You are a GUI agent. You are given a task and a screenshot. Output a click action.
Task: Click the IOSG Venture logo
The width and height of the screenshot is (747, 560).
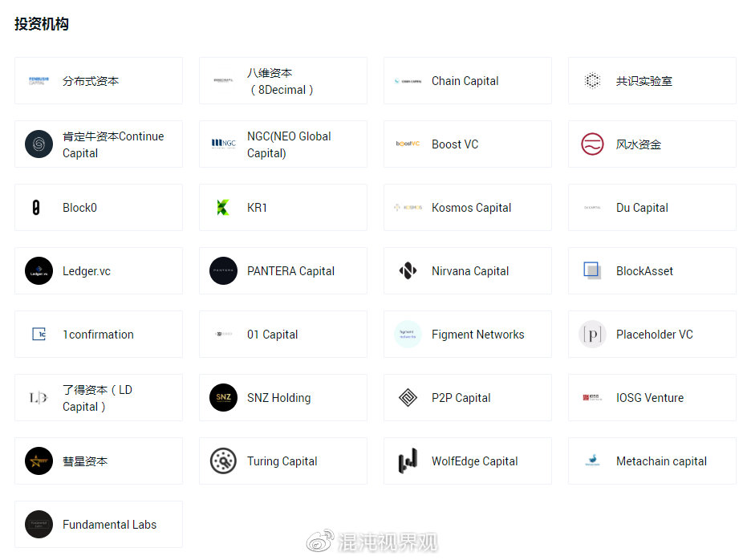[x=592, y=398]
